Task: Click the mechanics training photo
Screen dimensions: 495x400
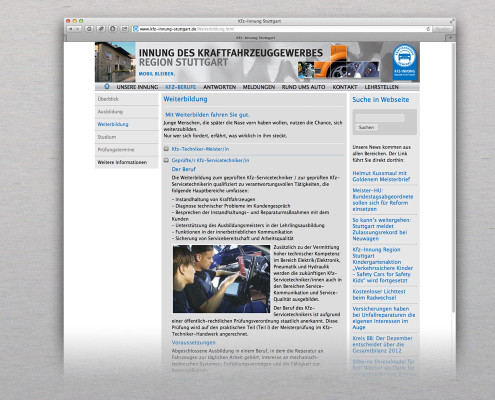Action: coord(221,279)
